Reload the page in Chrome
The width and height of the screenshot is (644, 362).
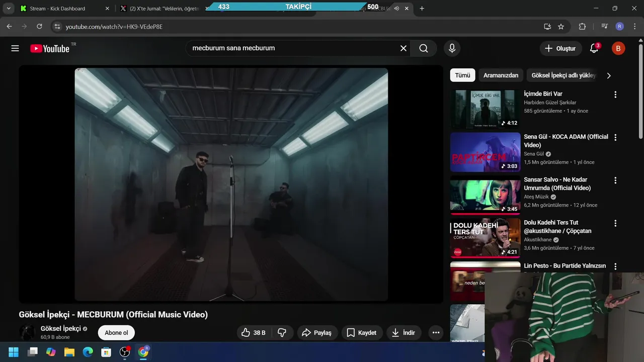pyautogui.click(x=39, y=26)
